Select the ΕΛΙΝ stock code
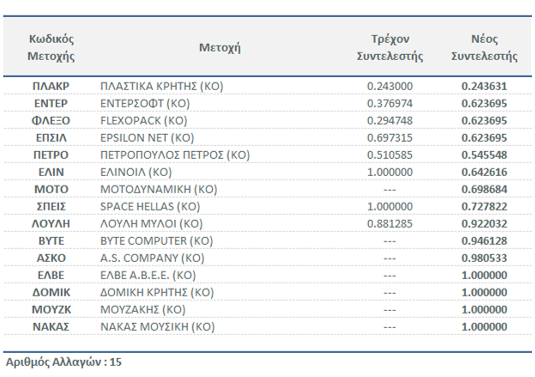 (x=51, y=172)
